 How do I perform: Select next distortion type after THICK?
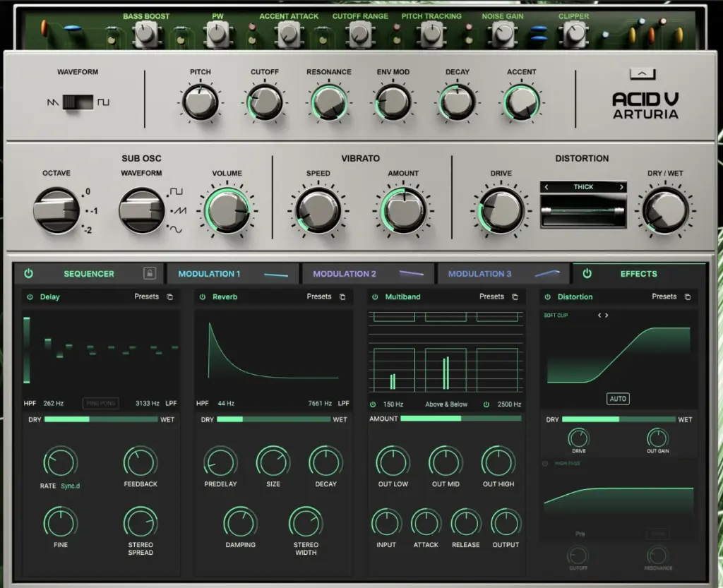point(621,186)
